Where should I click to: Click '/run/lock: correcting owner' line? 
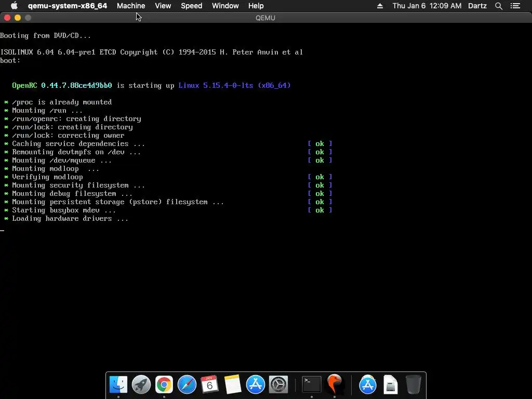(68, 136)
